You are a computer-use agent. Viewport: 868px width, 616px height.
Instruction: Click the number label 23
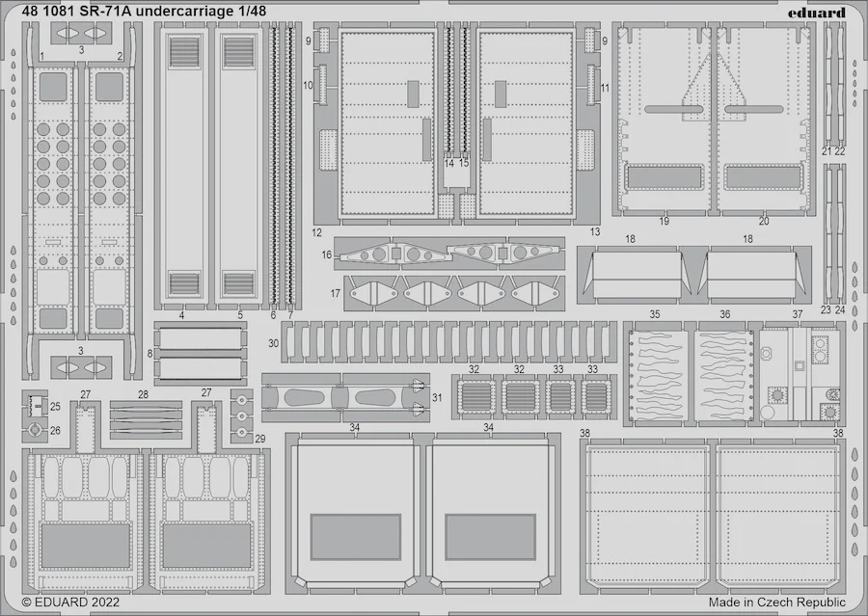coord(826,310)
